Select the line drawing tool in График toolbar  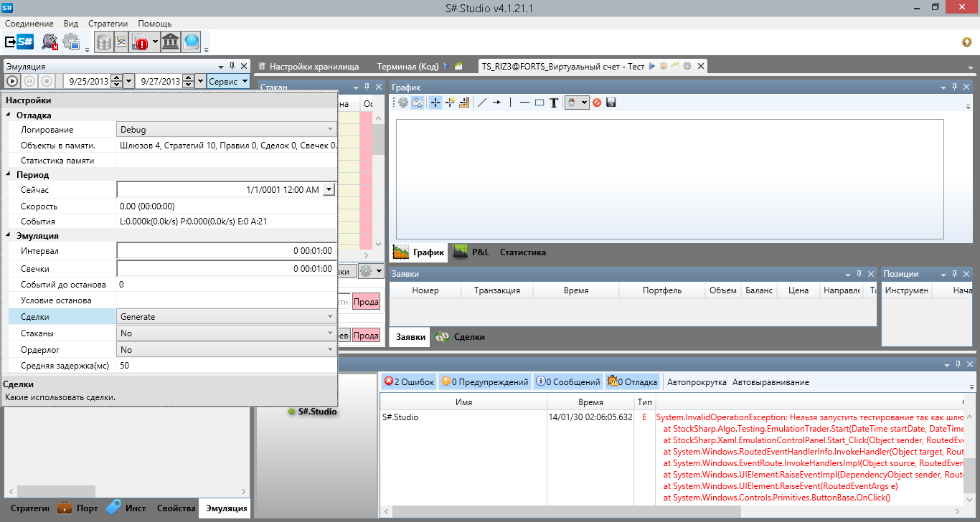482,103
